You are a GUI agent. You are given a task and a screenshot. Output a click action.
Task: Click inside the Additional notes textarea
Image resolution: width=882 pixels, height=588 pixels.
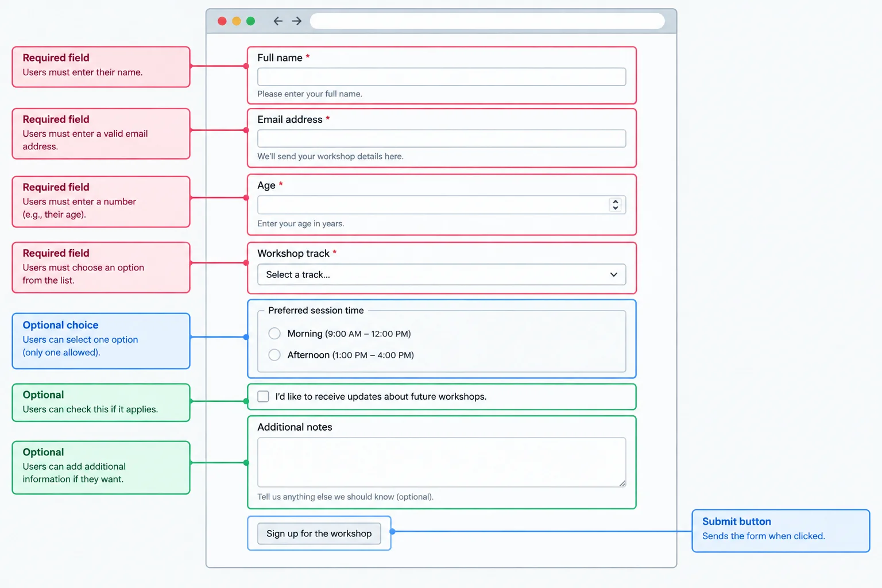coord(442,462)
